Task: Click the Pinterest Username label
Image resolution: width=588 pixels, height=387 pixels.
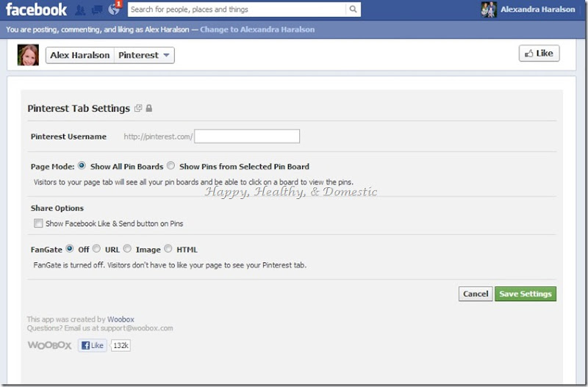Action: click(x=68, y=137)
